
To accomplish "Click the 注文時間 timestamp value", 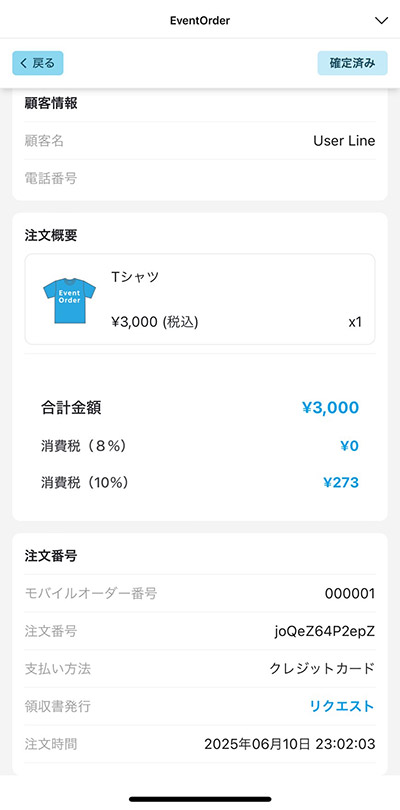I will click(x=289, y=744).
